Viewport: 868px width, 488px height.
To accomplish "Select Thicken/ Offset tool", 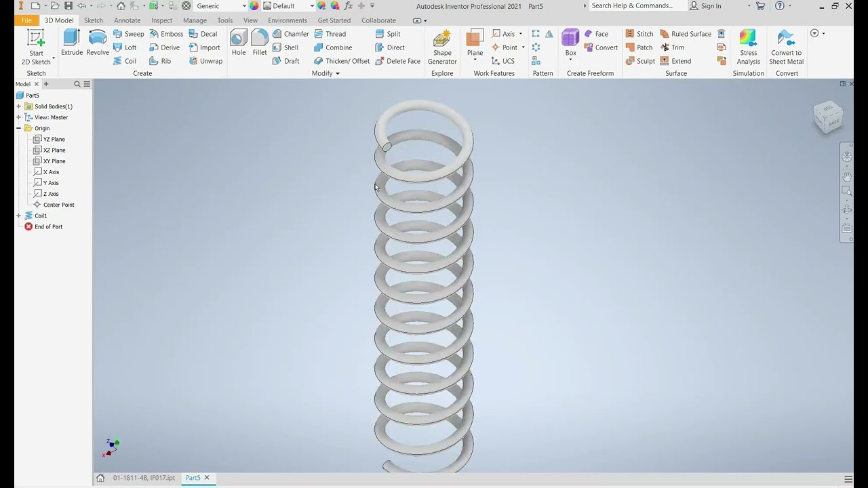I will [342, 61].
